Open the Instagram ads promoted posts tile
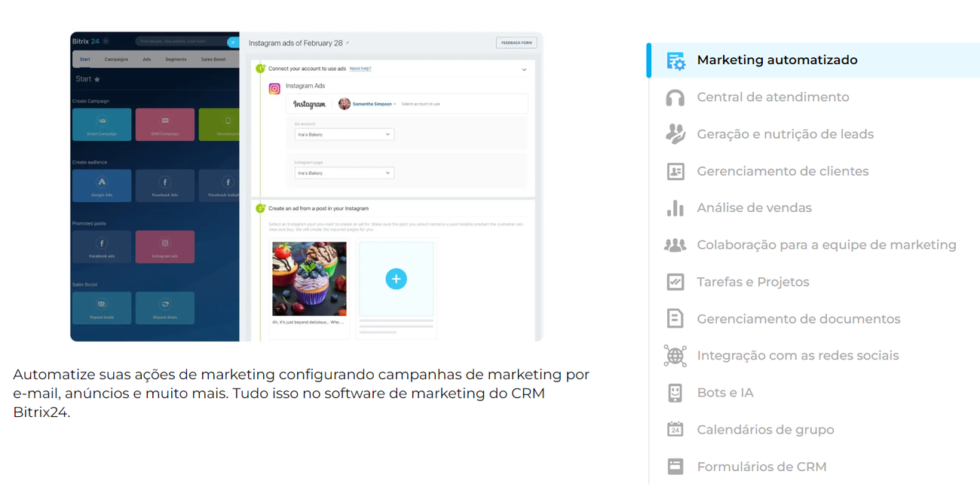Image resolution: width=980 pixels, height=490 pixels. click(165, 247)
